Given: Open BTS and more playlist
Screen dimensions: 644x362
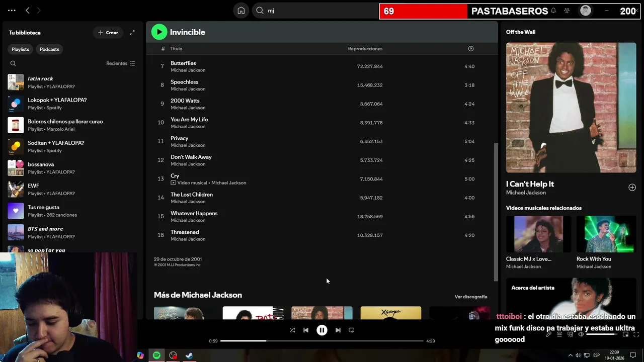Looking at the screenshot, I should [72, 232].
